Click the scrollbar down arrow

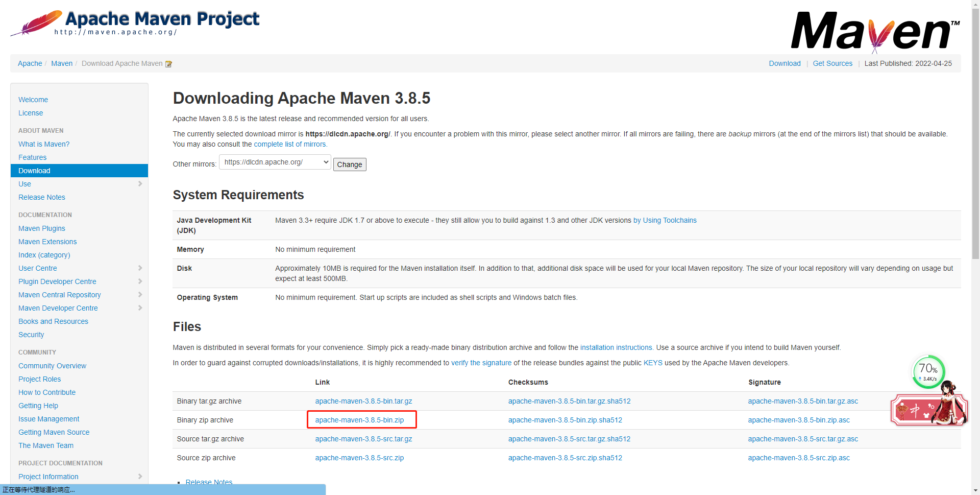975,490
